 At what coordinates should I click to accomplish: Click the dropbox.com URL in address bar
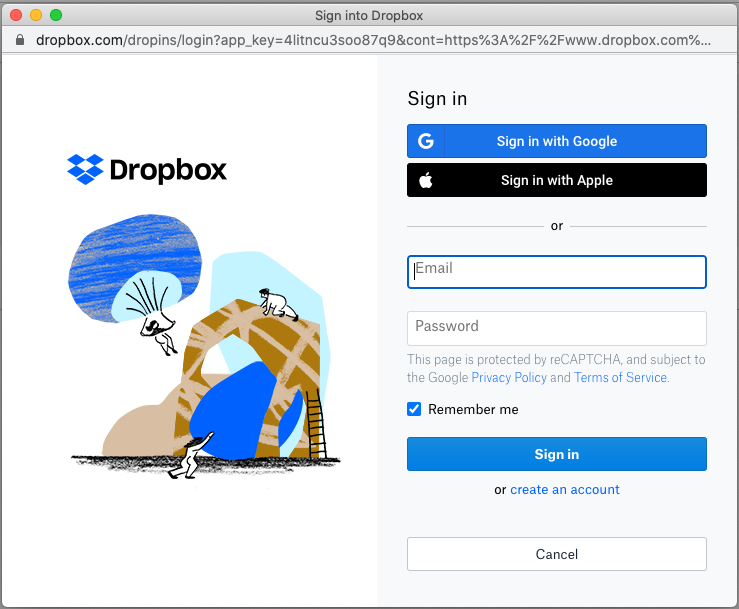pos(373,40)
